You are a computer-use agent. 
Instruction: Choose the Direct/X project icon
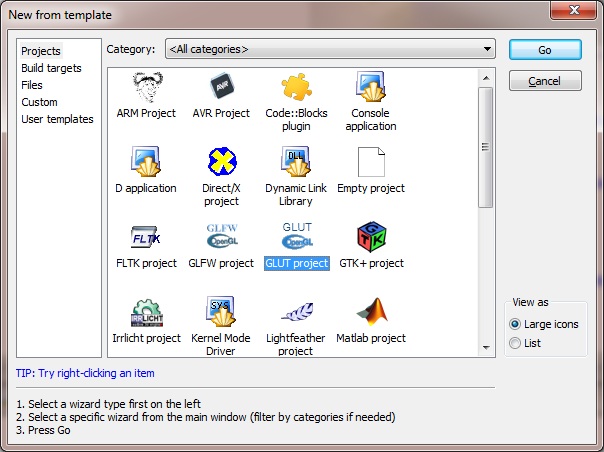tap(222, 161)
